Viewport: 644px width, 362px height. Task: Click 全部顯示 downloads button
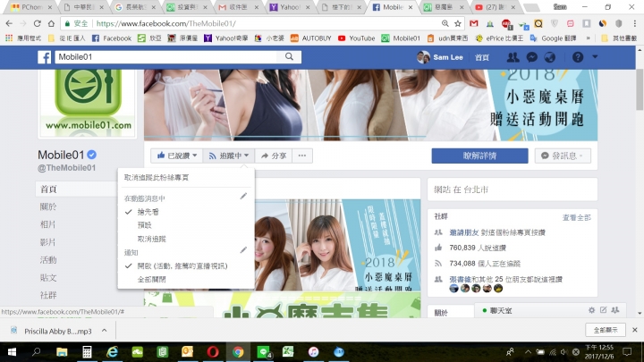tap(606, 330)
